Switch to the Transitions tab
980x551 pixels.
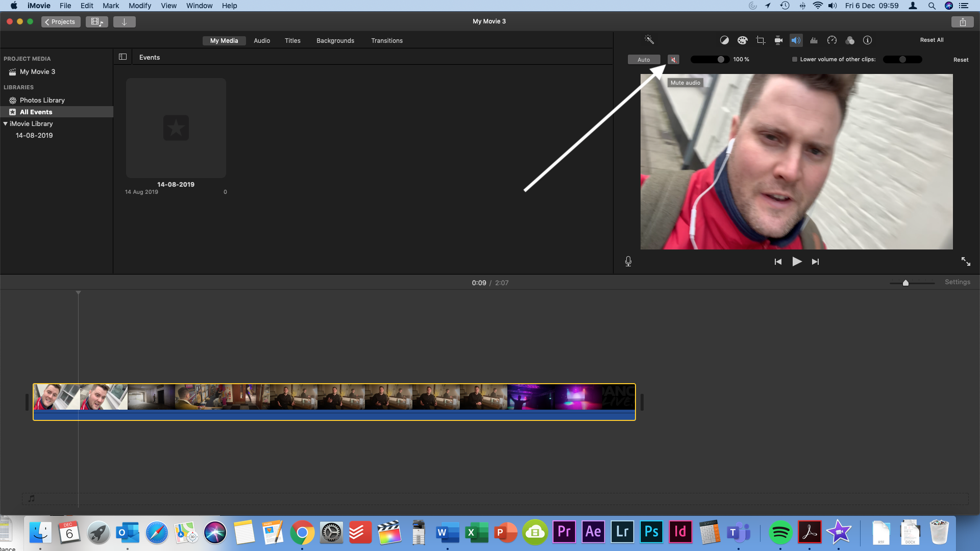pos(386,41)
